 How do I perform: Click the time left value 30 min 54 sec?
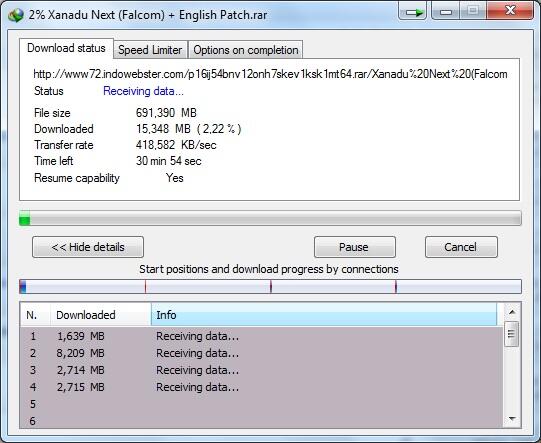tap(168, 161)
